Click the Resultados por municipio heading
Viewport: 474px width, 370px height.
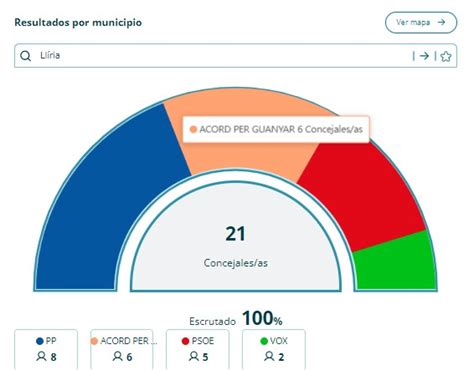click(78, 22)
